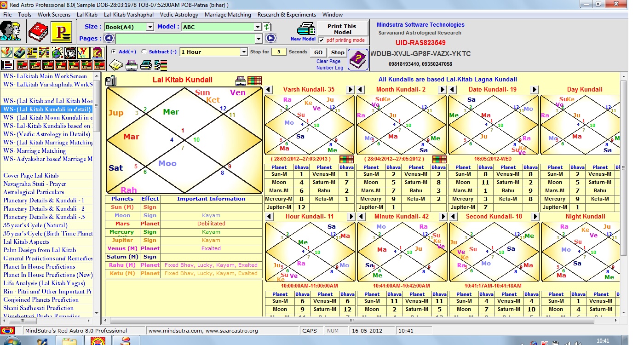Click the folder icon in Windows taskbar
Screen dimensions: 644x345
pyautogui.click(x=70, y=341)
